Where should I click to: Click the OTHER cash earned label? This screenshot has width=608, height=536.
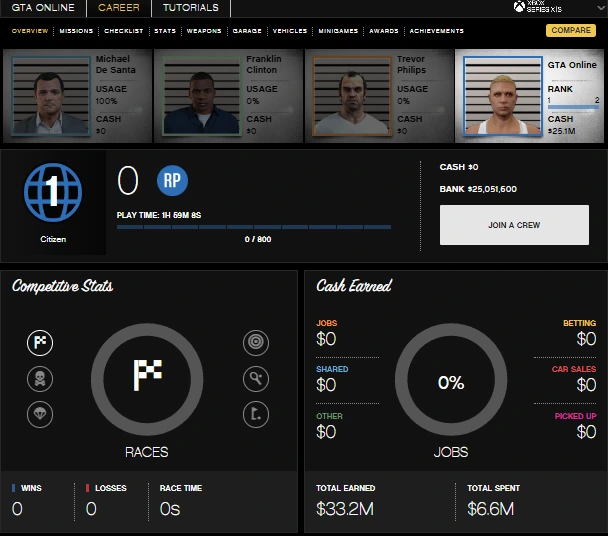click(329, 416)
